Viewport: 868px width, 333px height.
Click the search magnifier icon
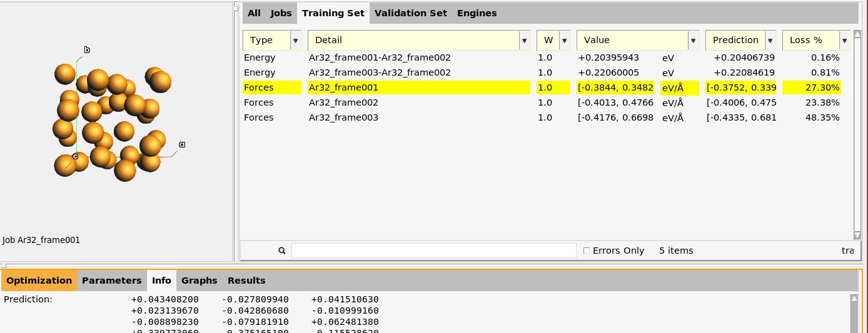[282, 251]
